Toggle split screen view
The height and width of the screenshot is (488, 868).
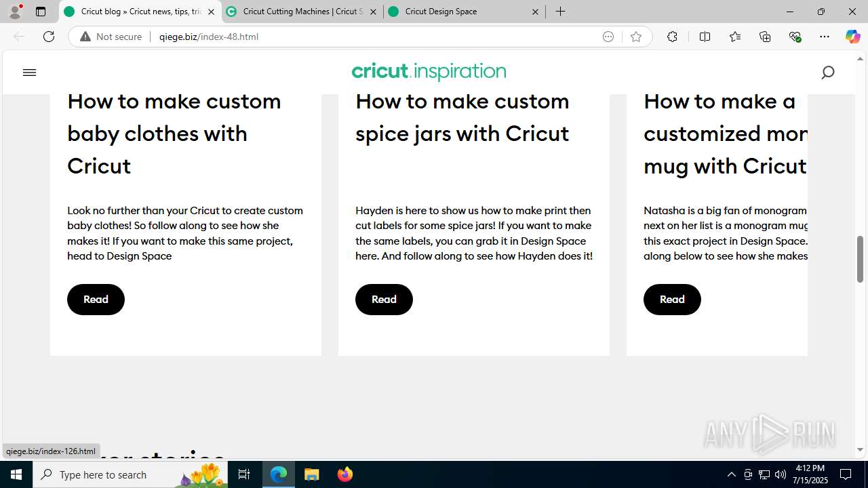705,37
